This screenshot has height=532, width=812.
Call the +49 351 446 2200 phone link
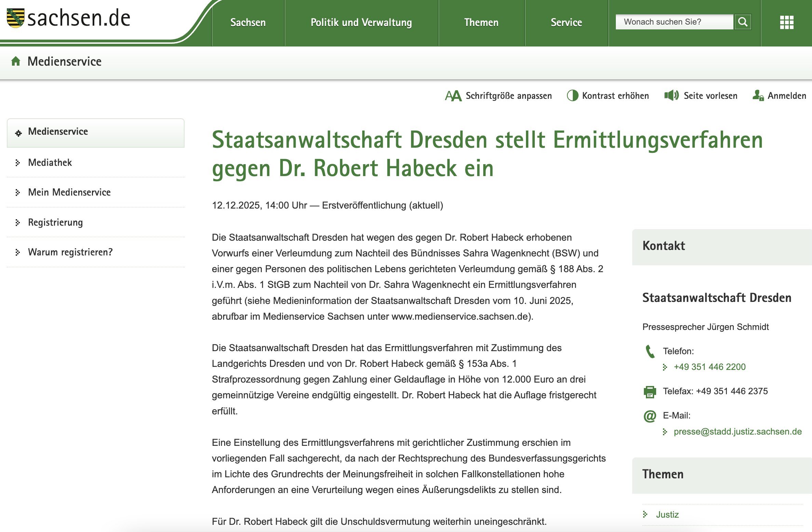point(709,367)
